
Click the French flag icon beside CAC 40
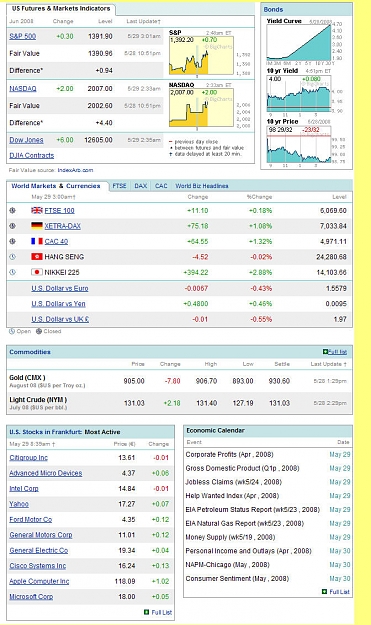(x=37, y=241)
